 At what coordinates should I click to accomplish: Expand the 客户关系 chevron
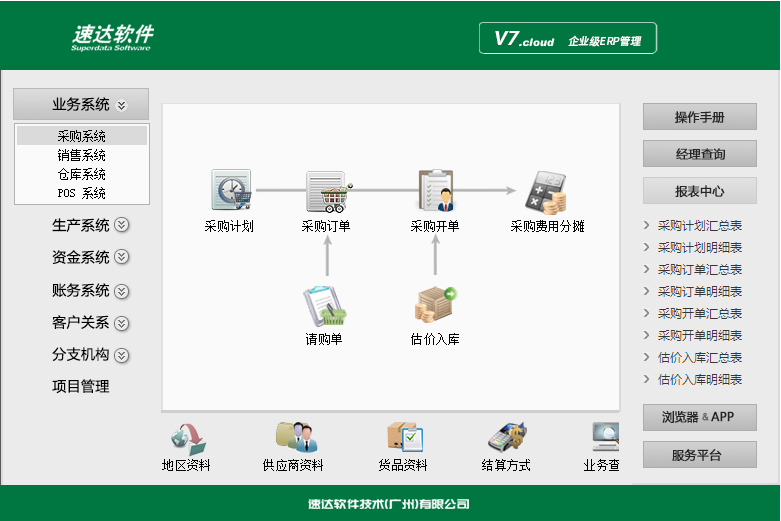point(122,323)
